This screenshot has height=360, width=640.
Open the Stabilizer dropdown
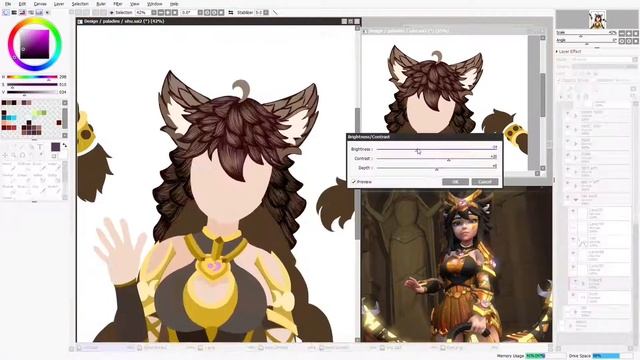click(x=266, y=12)
